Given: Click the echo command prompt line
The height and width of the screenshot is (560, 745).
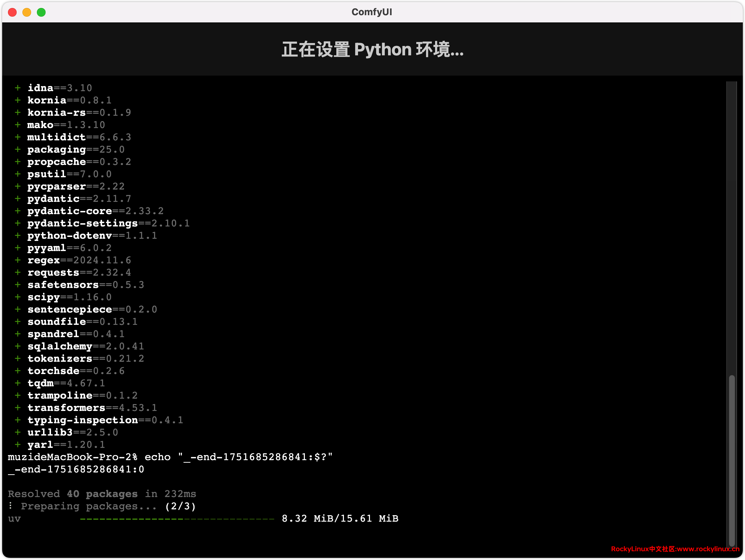Looking at the screenshot, I should [x=170, y=457].
